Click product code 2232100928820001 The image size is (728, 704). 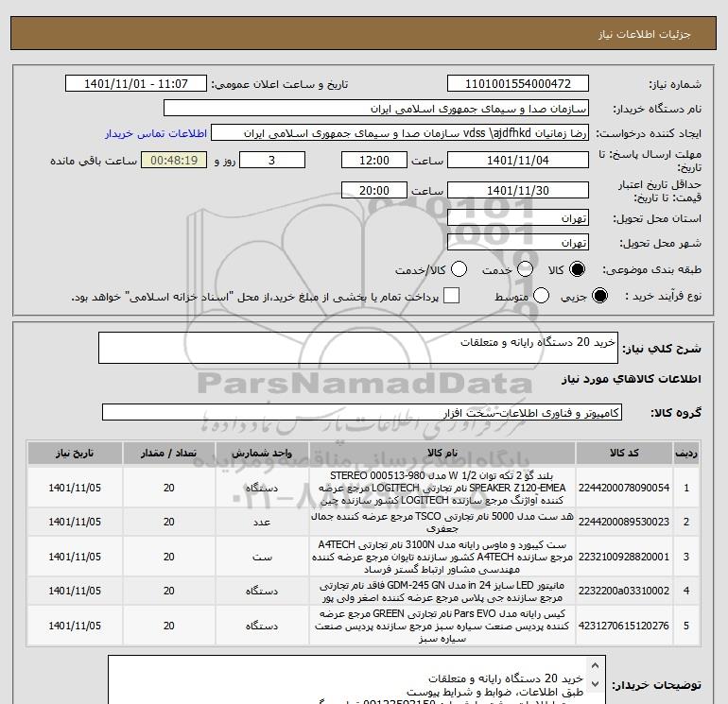click(x=624, y=557)
